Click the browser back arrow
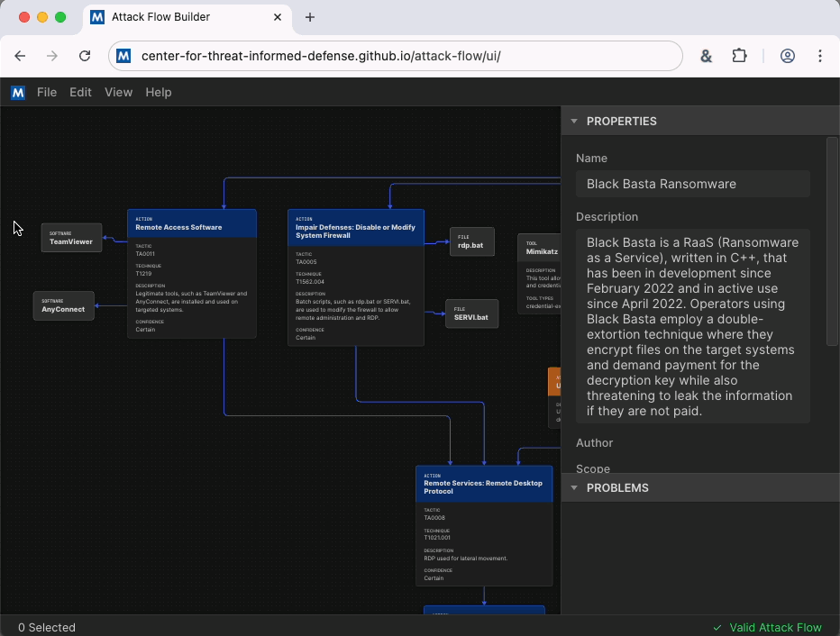The width and height of the screenshot is (840, 636). point(20,56)
